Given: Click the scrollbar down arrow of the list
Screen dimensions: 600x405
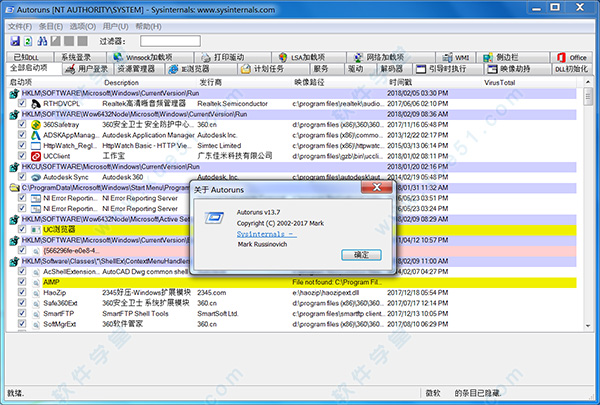Looking at the screenshot, I should click(588, 326).
